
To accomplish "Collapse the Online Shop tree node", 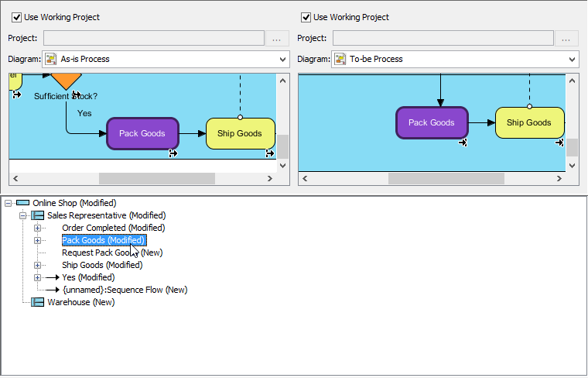I will tap(8, 203).
